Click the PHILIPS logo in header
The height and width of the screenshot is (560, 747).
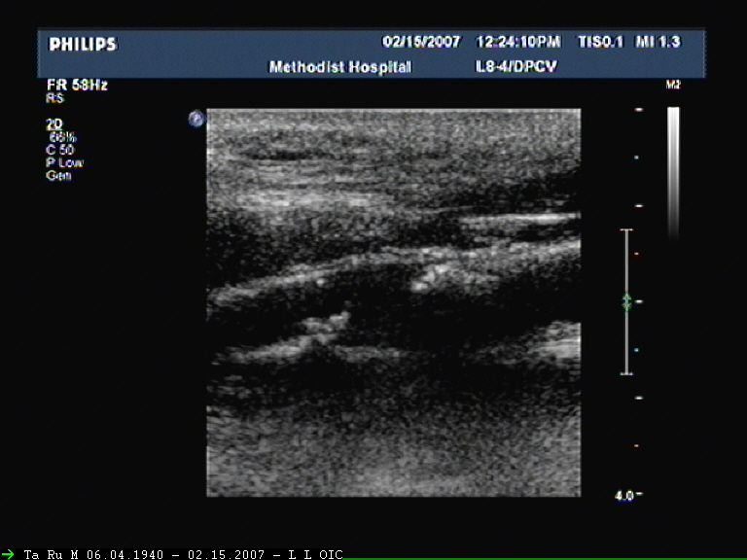[83, 45]
